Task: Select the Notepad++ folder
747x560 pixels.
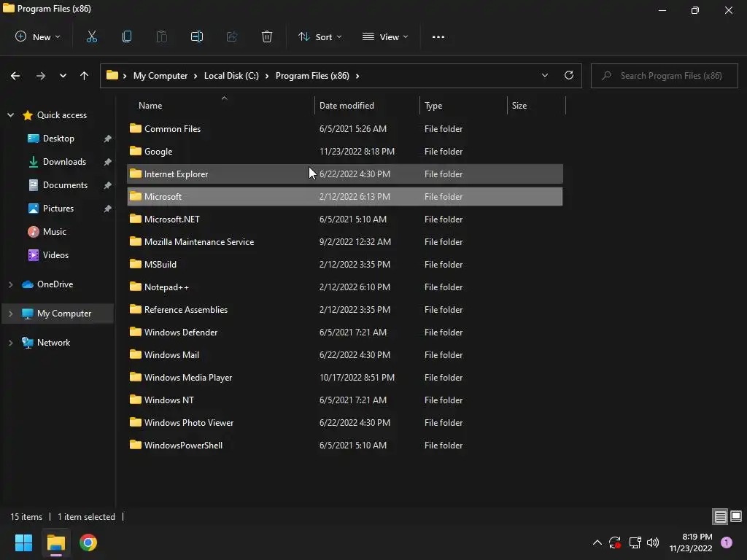Action: point(345,287)
